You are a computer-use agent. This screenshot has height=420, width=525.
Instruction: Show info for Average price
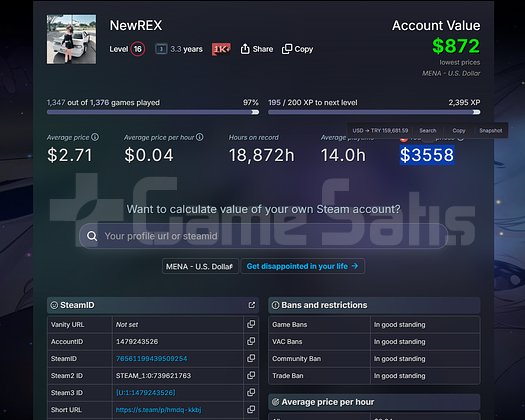coord(95,137)
